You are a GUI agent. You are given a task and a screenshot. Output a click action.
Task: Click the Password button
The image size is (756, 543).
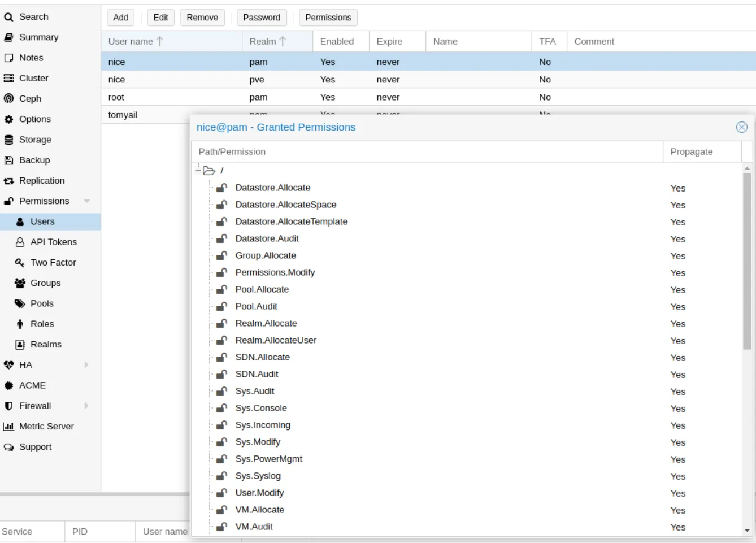pos(261,18)
